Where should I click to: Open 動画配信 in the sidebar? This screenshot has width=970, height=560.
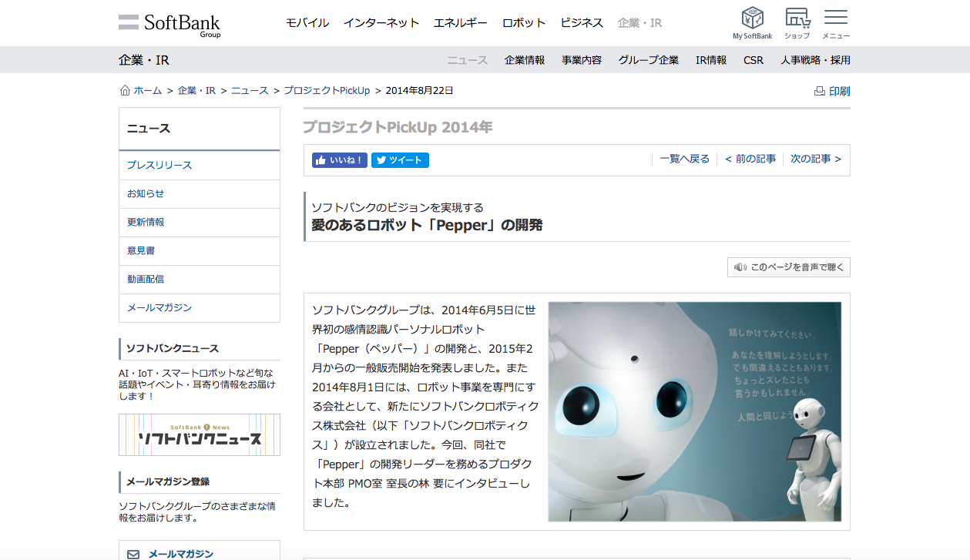point(200,279)
